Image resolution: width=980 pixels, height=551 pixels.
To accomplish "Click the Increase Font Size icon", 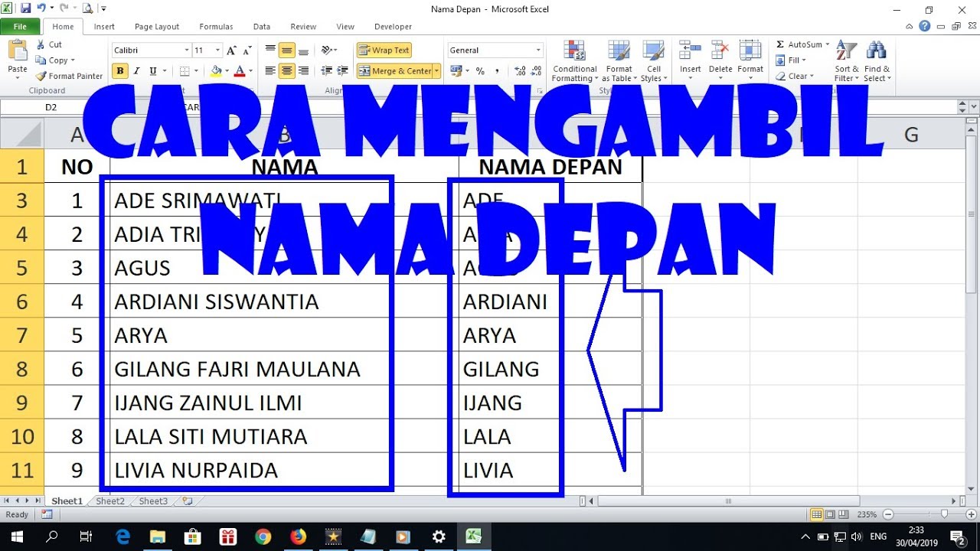I will 232,51.
